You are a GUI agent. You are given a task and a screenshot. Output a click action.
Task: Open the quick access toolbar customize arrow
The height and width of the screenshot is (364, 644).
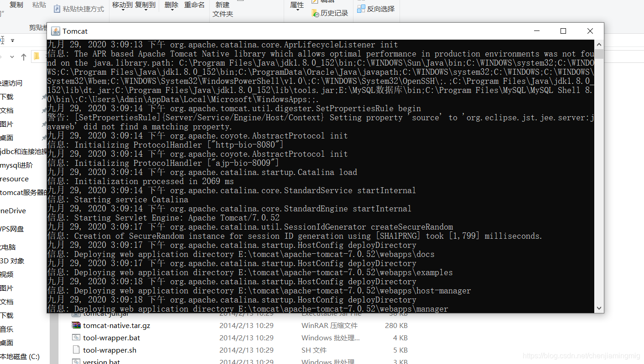pos(12,41)
